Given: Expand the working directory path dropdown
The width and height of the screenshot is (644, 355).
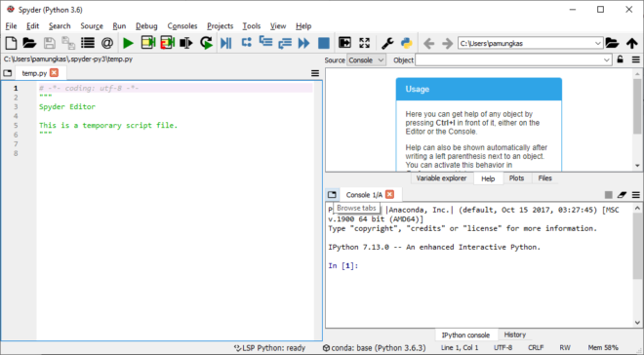Looking at the screenshot, I should (x=597, y=43).
